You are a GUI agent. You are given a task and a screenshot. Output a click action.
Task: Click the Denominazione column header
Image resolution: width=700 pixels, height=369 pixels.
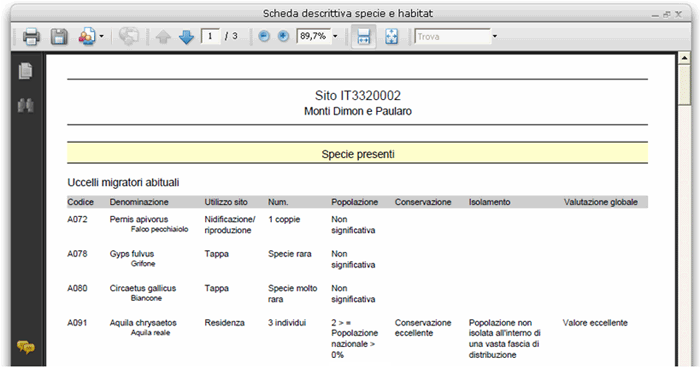139,202
